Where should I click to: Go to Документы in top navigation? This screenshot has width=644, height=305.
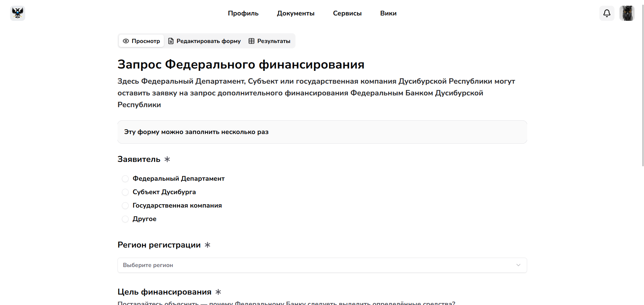pyautogui.click(x=295, y=13)
